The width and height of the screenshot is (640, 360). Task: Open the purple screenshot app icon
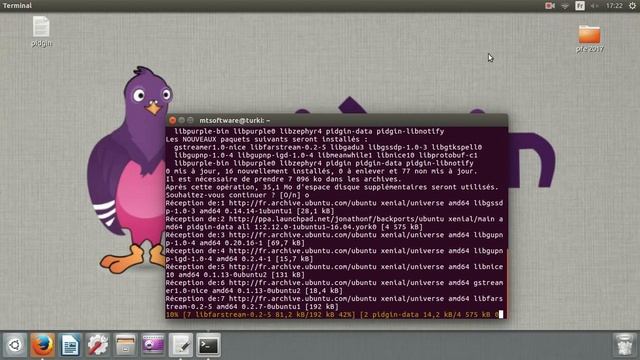click(153, 345)
